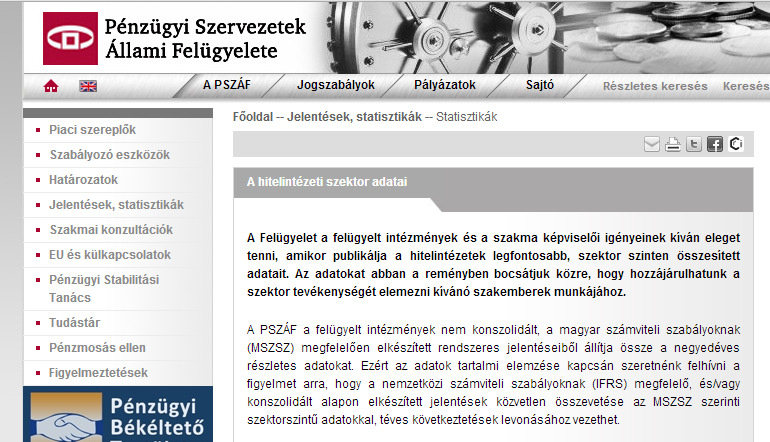This screenshot has height=442, width=770.
Task: Open Pénzügyi Stabilitási Tanács sidebar item
Action: tap(104, 289)
